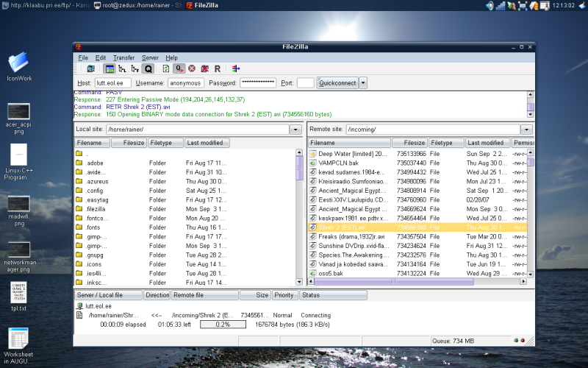The height and width of the screenshot is (368, 588).
Task: Open the Site Manager toolbar icon
Action: click(x=90, y=68)
